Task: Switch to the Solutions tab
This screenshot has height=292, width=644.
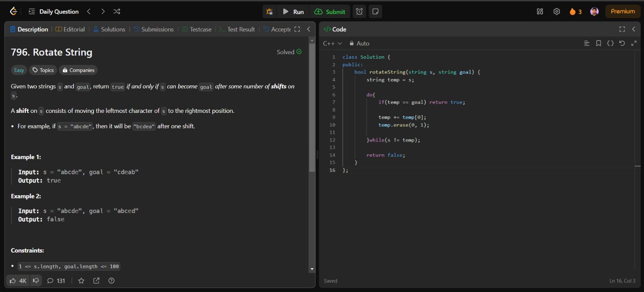Action: pyautogui.click(x=109, y=29)
